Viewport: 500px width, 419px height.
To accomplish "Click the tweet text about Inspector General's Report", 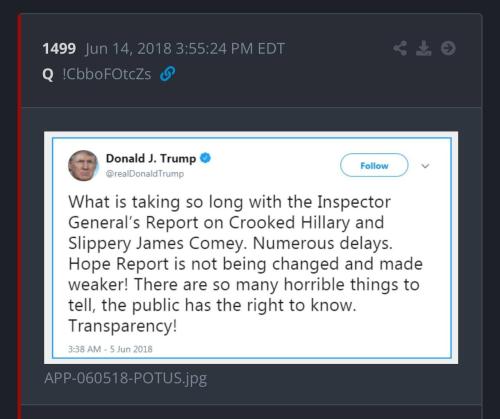I will [x=245, y=264].
